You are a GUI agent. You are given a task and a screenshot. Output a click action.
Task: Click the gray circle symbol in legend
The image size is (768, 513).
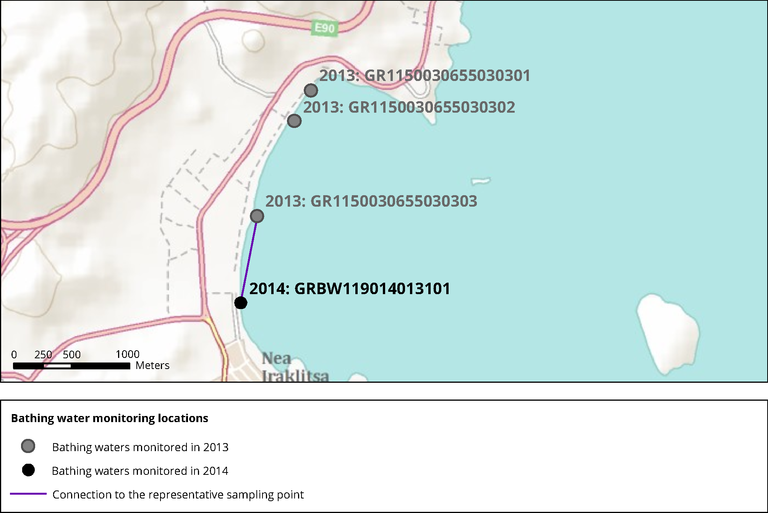coord(28,446)
